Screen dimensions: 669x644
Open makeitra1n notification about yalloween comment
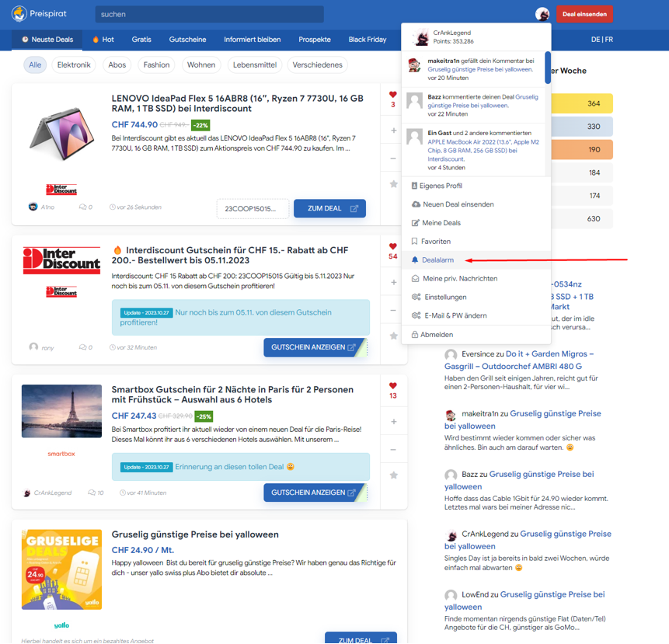tap(474, 69)
